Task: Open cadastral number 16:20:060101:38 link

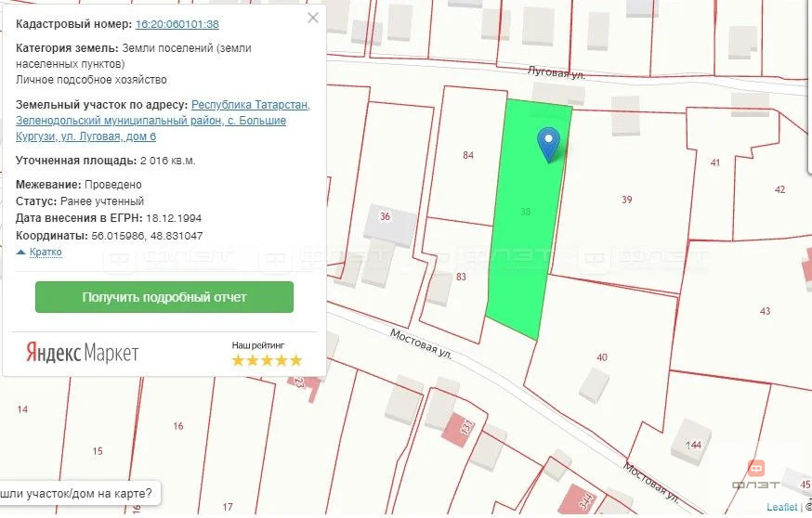Action: (x=177, y=24)
